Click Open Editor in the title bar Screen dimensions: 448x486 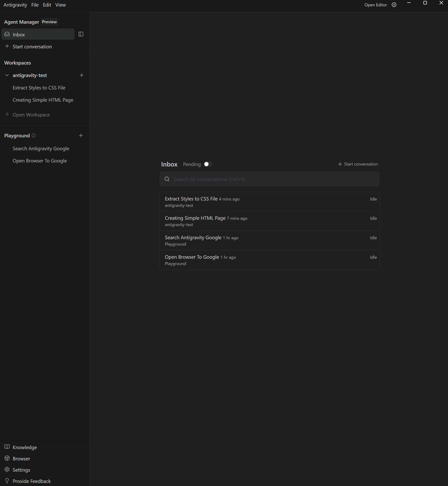tap(376, 5)
